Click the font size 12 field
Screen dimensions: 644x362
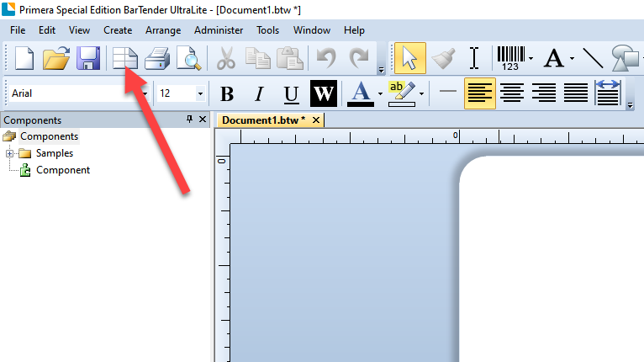click(x=176, y=93)
